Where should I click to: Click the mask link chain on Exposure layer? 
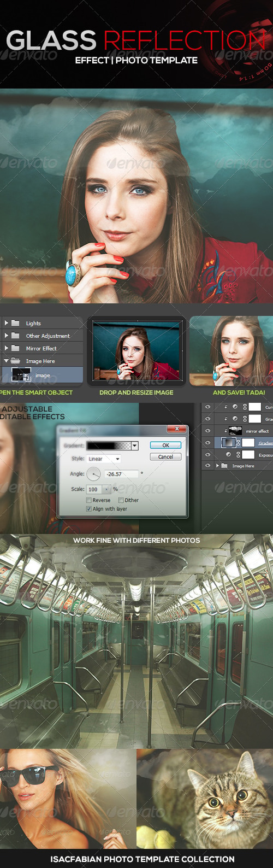point(238,454)
